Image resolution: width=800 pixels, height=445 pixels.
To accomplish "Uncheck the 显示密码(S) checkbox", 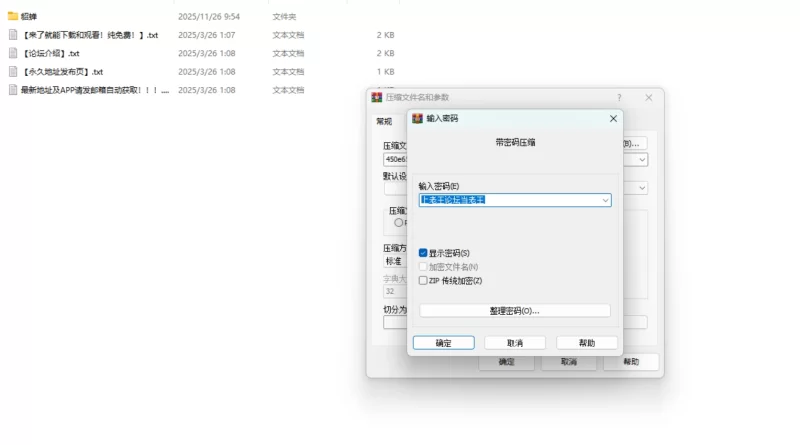I will (423, 253).
